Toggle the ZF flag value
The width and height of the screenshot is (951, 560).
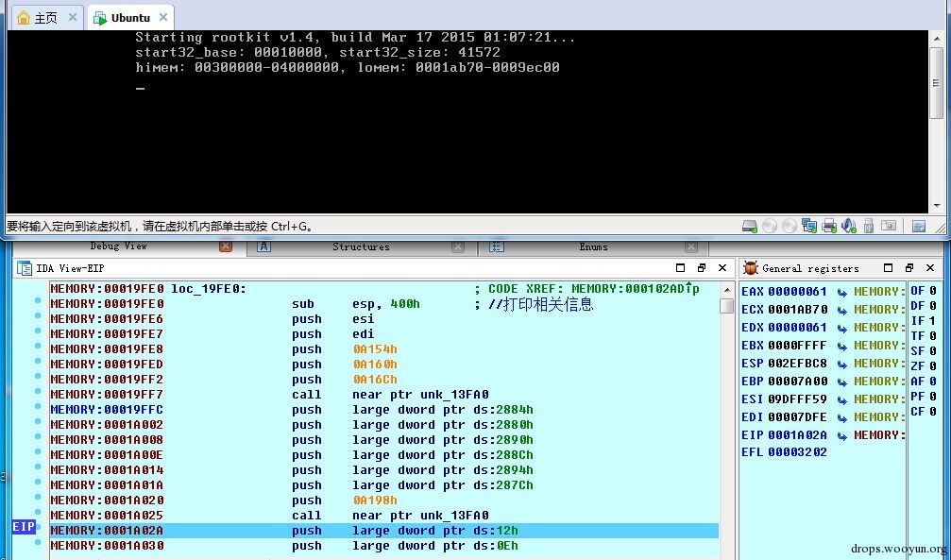933,365
